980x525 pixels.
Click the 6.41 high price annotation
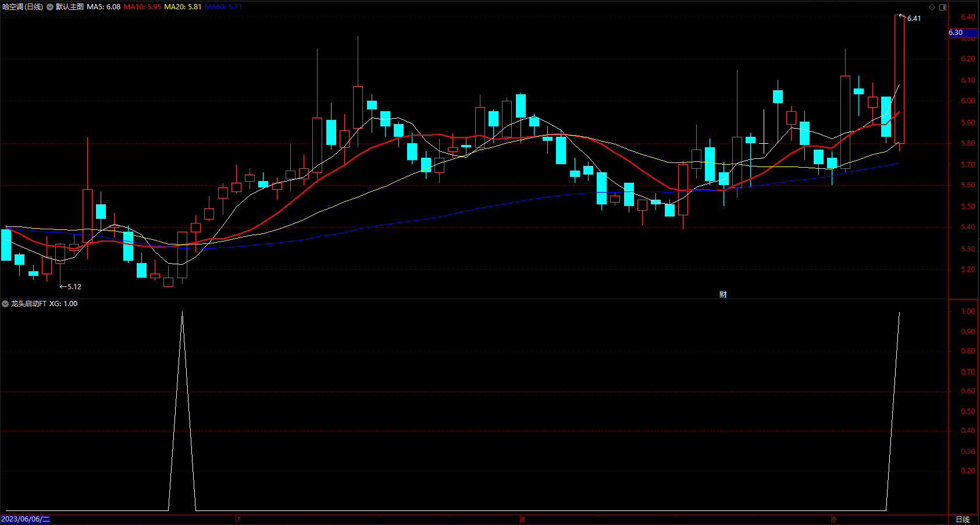914,19
